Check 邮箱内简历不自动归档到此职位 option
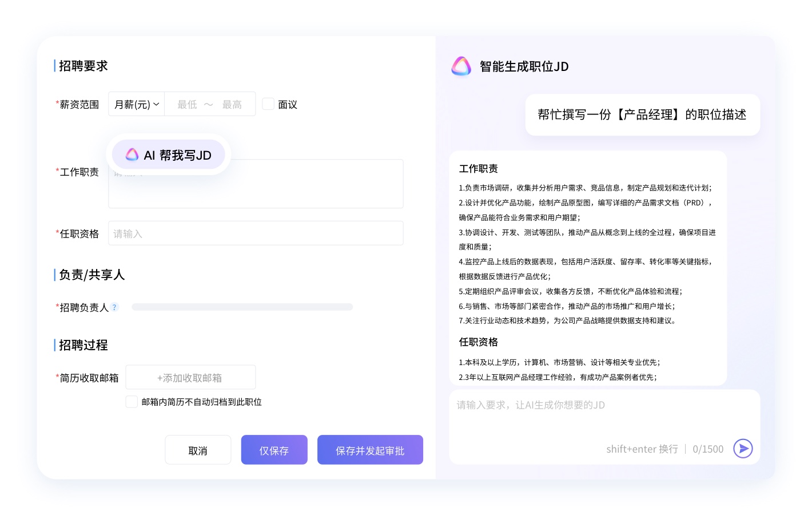 click(132, 402)
